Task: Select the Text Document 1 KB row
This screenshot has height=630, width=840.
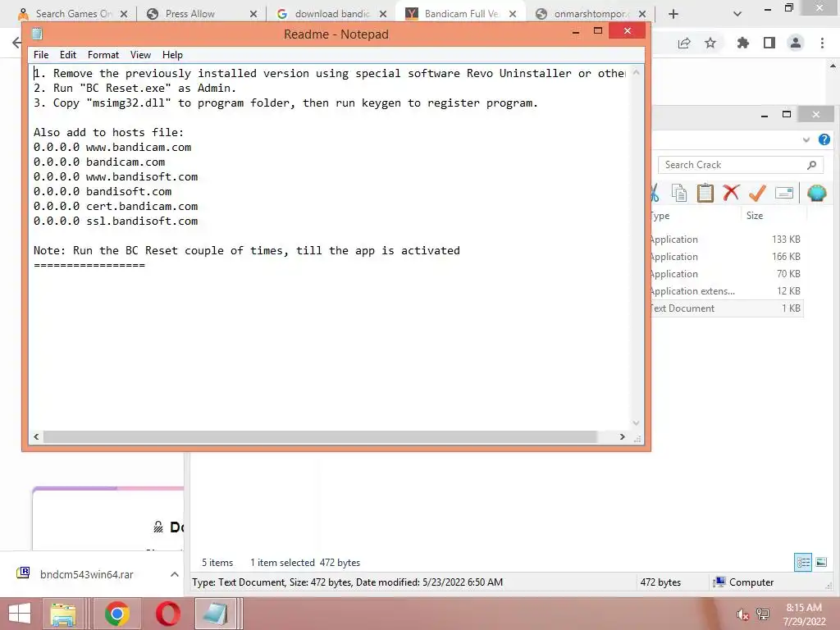Action: coord(727,308)
